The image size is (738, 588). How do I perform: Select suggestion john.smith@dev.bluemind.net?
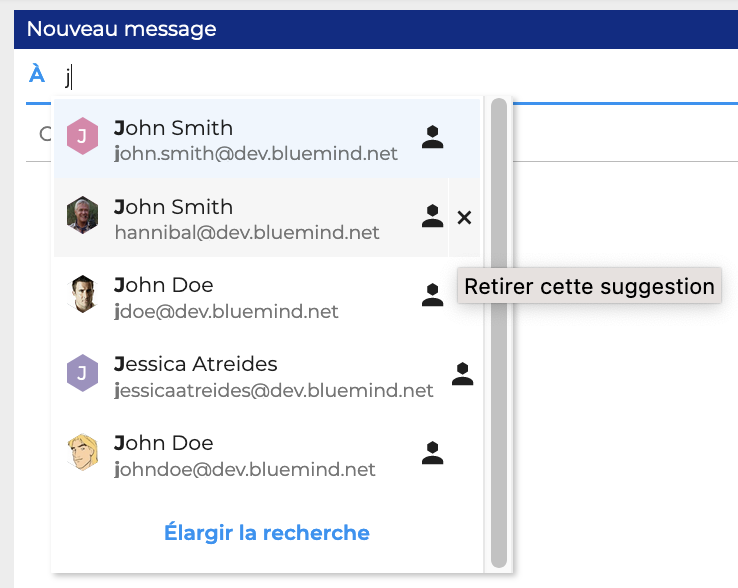pos(256,140)
